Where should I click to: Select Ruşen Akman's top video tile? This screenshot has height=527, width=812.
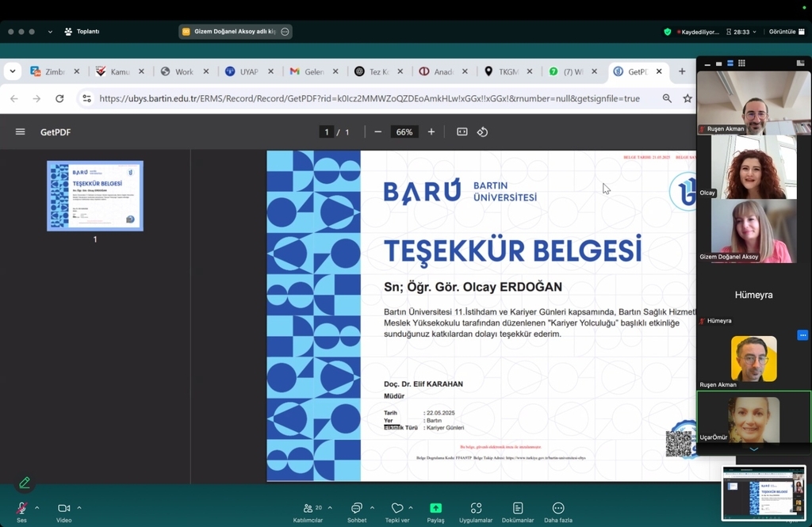[754, 102]
